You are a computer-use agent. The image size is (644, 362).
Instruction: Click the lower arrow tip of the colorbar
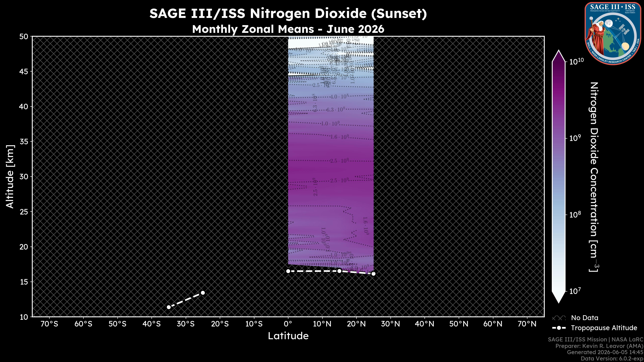point(558,297)
